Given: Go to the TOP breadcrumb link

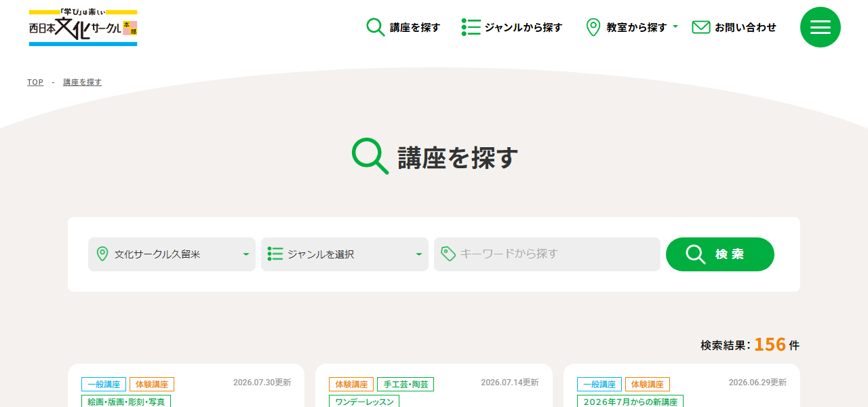Looking at the screenshot, I should point(35,82).
